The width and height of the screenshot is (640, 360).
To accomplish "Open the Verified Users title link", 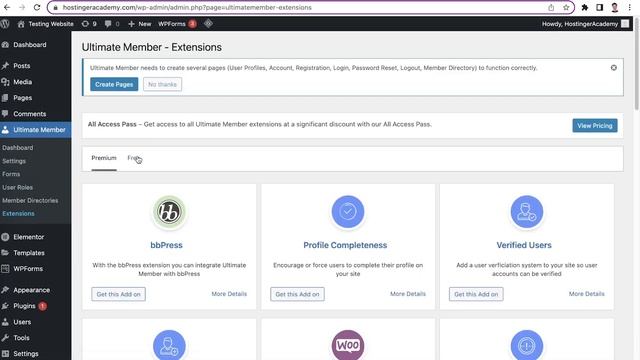I will click(524, 245).
